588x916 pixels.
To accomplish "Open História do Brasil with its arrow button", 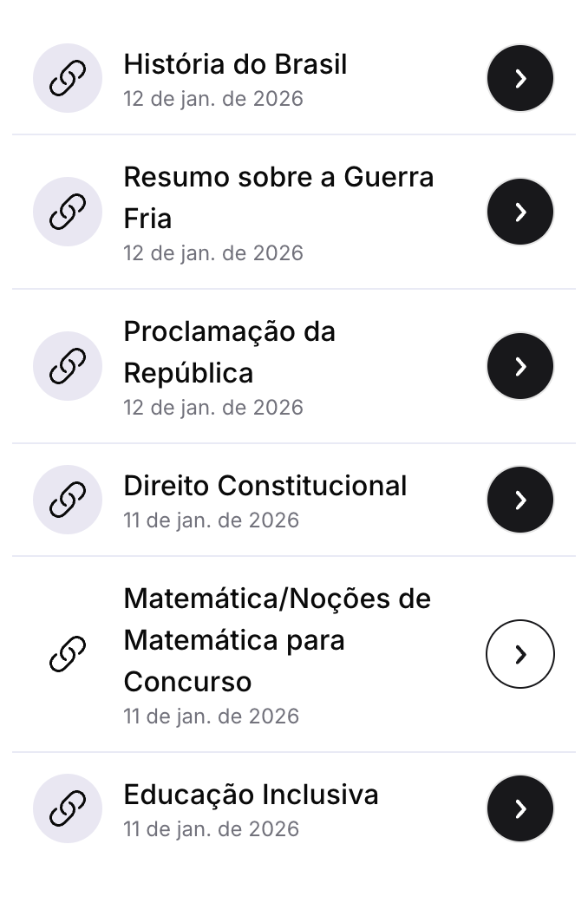I will (x=520, y=79).
